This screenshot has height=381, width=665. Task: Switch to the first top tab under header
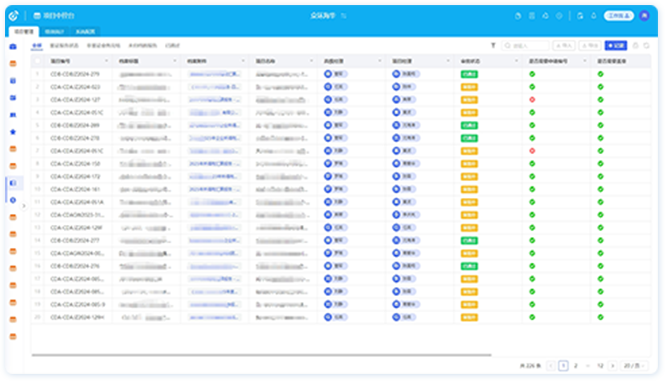[24, 31]
